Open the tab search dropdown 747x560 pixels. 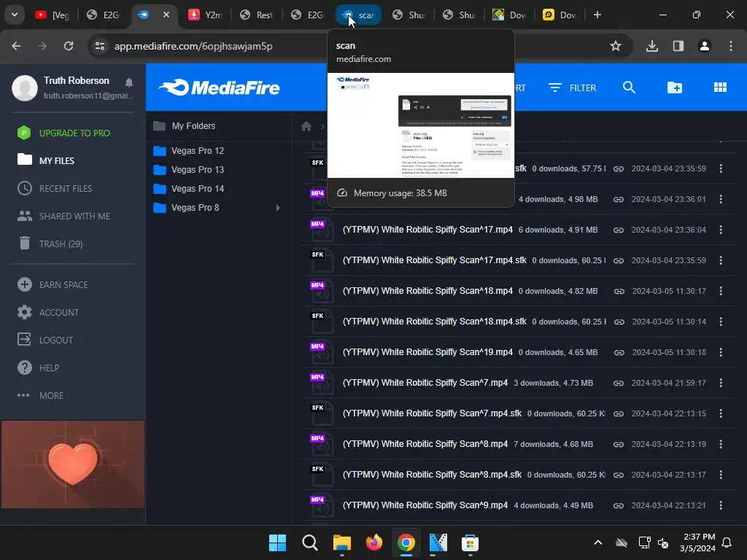(x=15, y=15)
